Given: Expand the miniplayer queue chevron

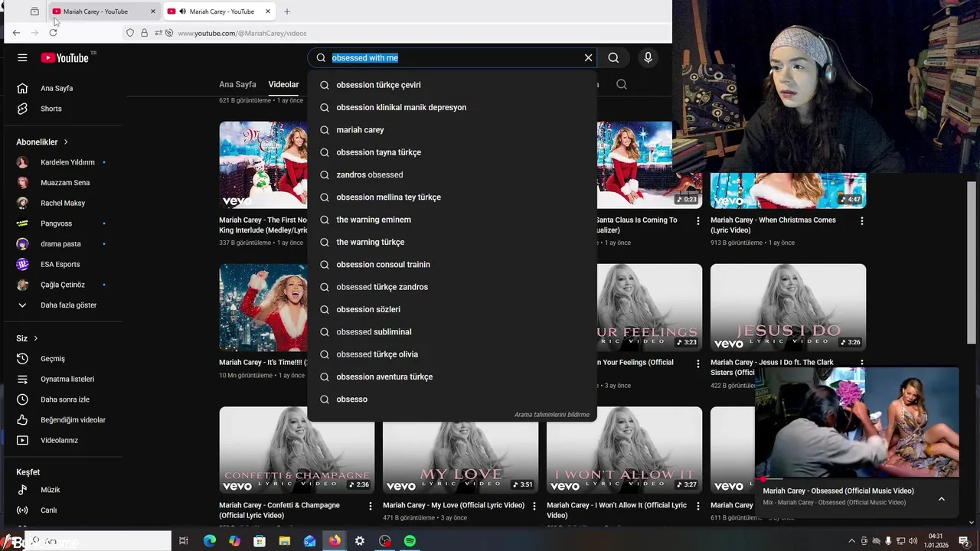Looking at the screenshot, I should tap(942, 499).
